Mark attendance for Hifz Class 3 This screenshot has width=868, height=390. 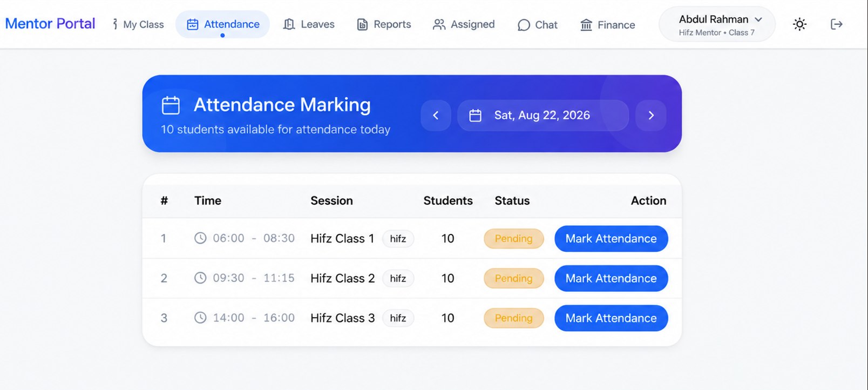click(x=611, y=318)
